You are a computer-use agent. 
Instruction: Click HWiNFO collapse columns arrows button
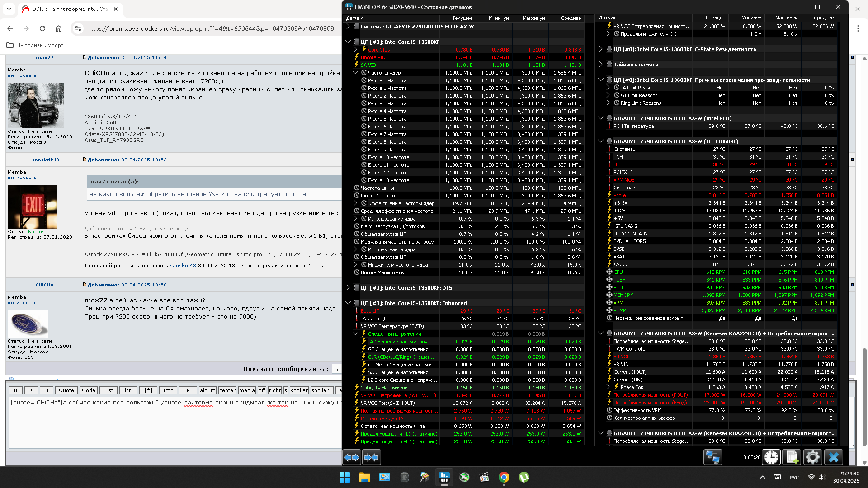371,457
